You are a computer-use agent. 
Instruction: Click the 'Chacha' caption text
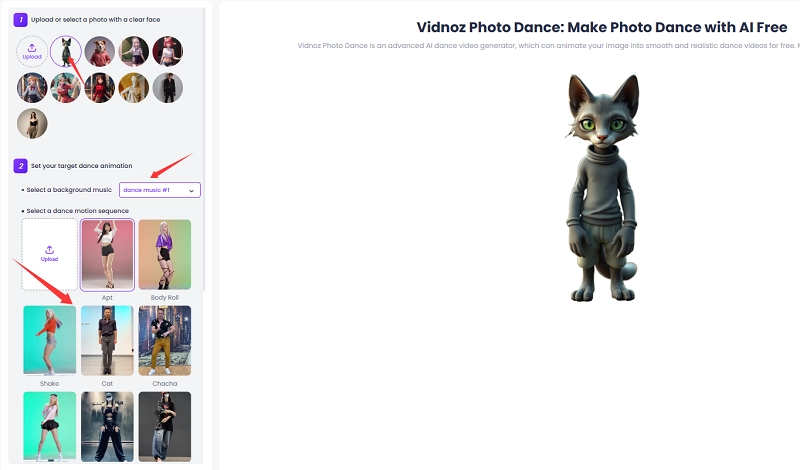click(165, 384)
